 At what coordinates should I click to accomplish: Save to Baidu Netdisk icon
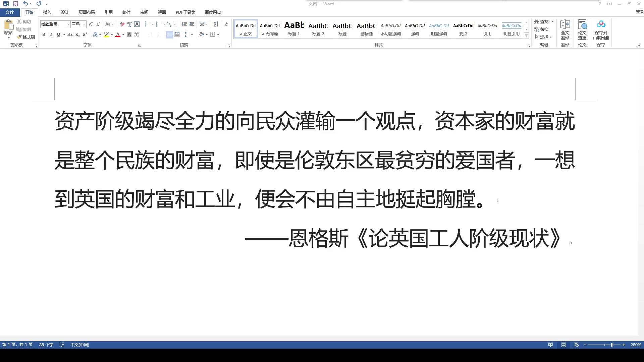click(x=601, y=29)
